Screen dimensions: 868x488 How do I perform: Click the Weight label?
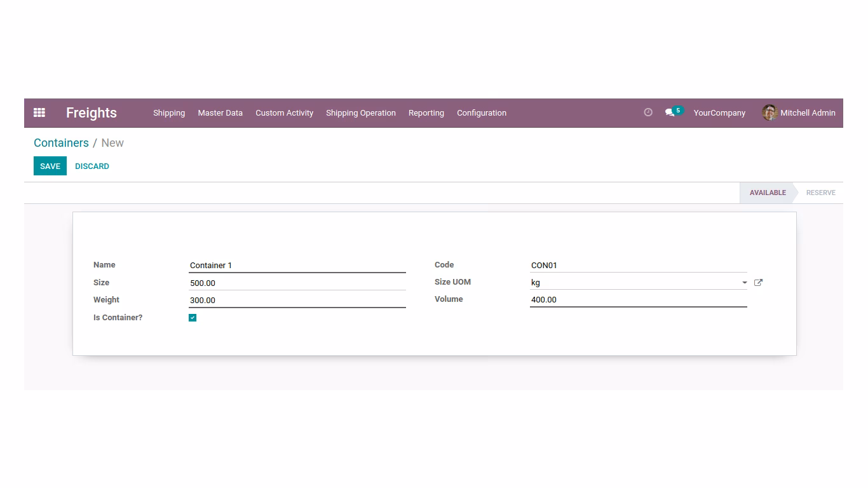point(106,300)
